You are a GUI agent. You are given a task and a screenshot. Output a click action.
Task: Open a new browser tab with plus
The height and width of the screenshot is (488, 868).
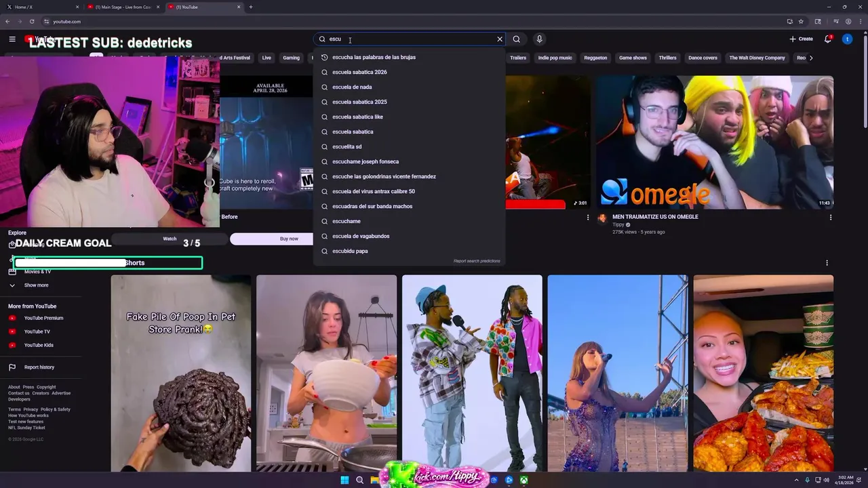pyautogui.click(x=251, y=7)
